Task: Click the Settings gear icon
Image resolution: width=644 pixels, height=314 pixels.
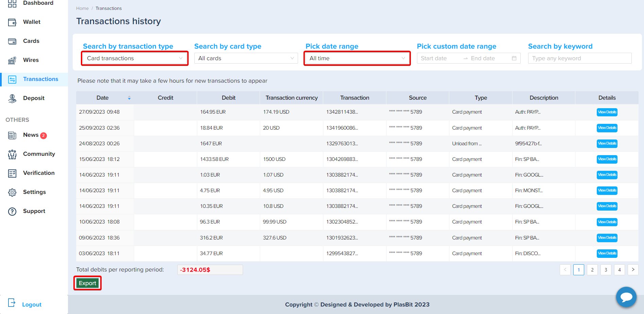Action: (x=12, y=192)
